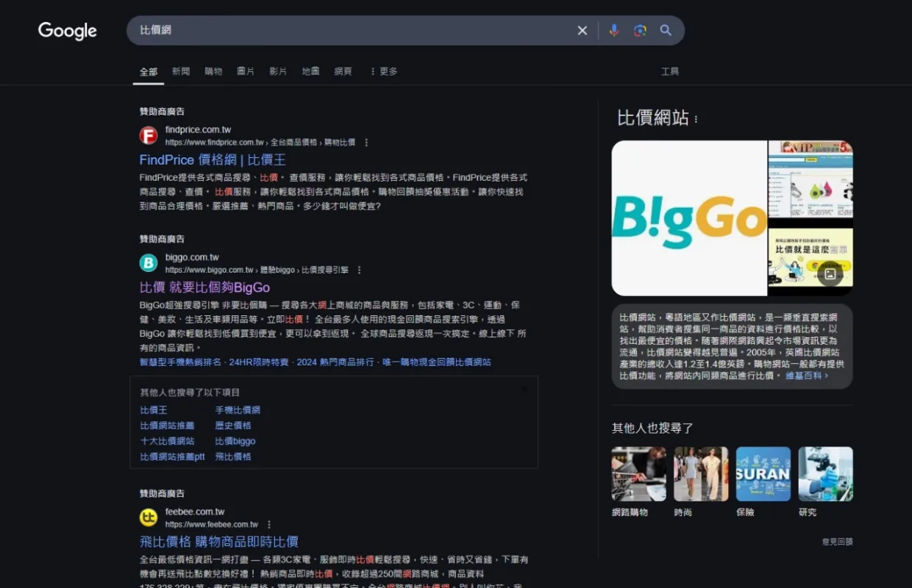912x588 pixels.
Task: Open 飛比價格 購物商品即時比價 result
Action: pyautogui.click(x=219, y=542)
